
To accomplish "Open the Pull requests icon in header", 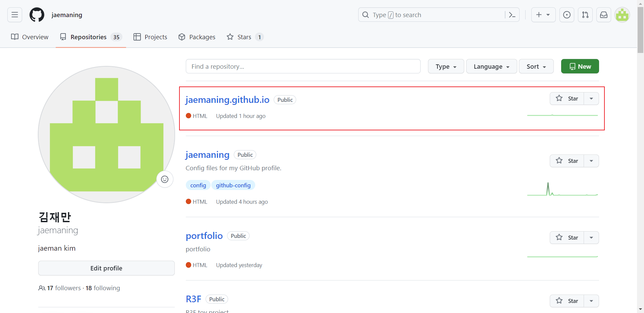I will 585,15.
